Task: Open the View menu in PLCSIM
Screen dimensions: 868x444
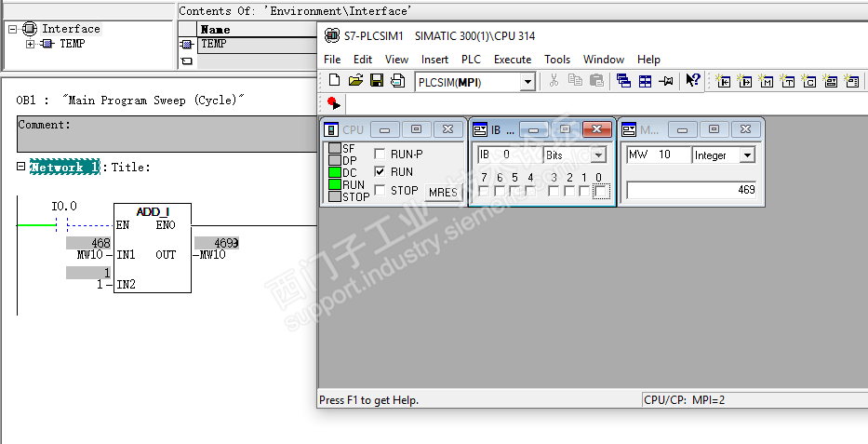Action: coord(397,60)
